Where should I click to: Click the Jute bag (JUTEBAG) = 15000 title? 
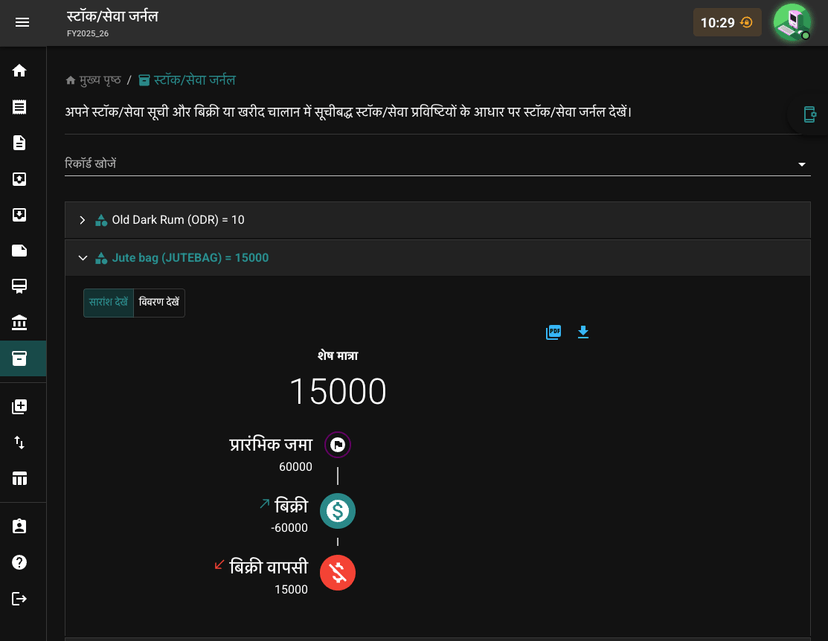click(190, 258)
